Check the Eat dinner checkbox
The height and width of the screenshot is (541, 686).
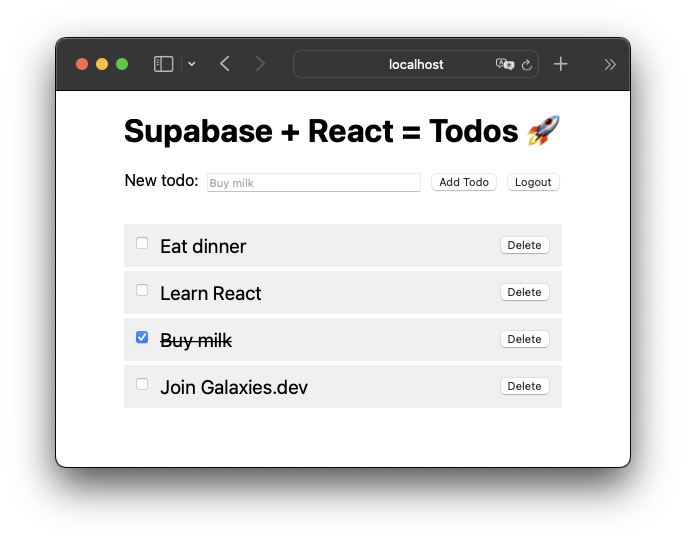tap(142, 243)
